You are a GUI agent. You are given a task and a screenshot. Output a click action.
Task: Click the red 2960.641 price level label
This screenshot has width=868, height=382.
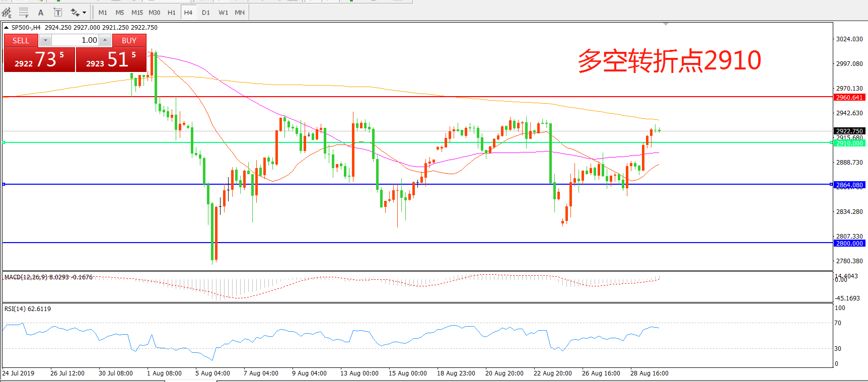tap(849, 98)
